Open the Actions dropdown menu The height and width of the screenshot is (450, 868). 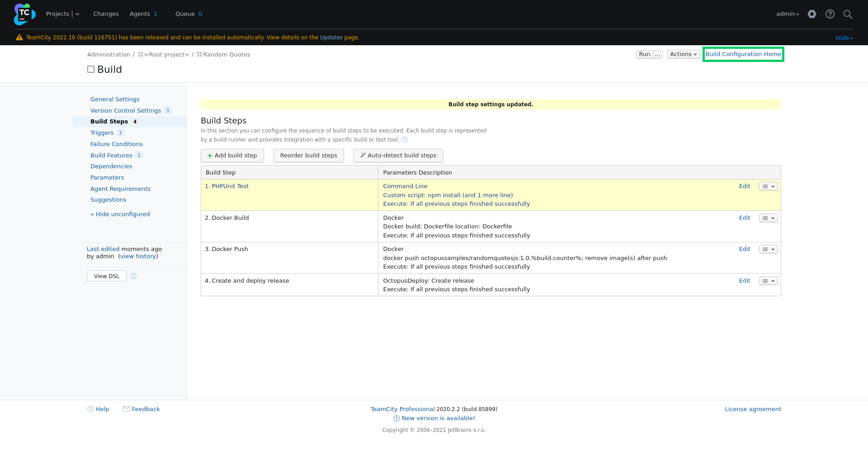[x=684, y=54]
